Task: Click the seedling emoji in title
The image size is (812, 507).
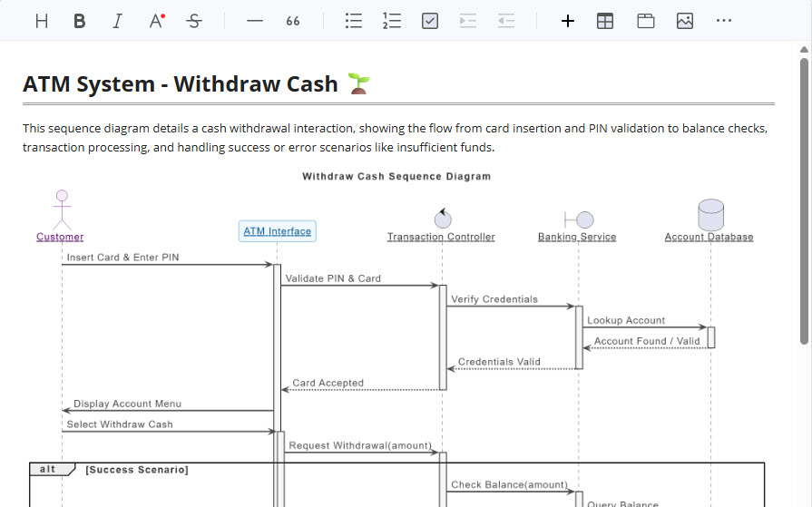Action: point(359,83)
